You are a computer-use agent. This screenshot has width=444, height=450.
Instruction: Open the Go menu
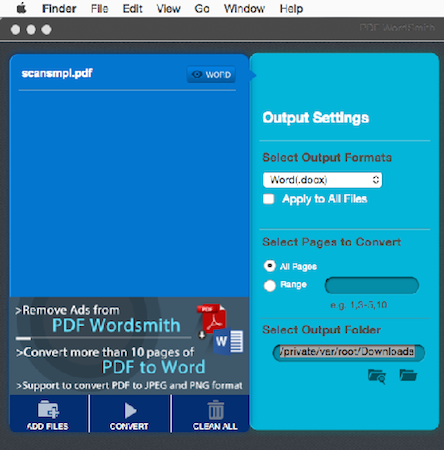pos(202,8)
